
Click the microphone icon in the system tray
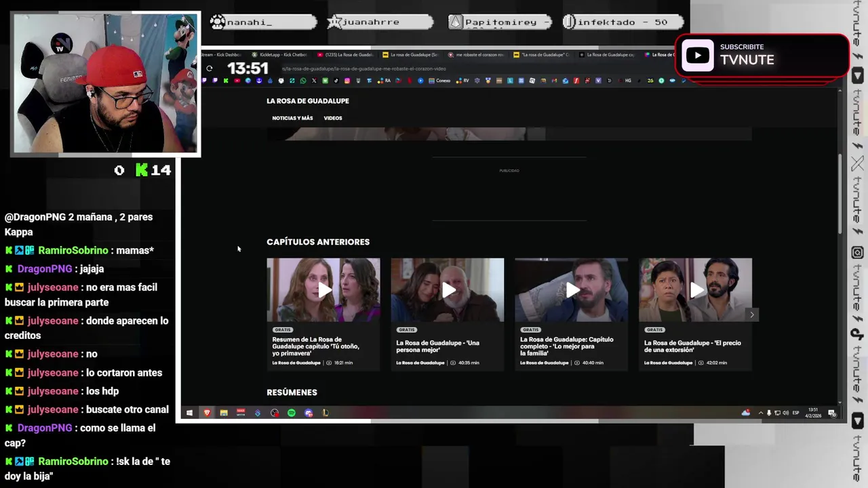click(x=769, y=413)
